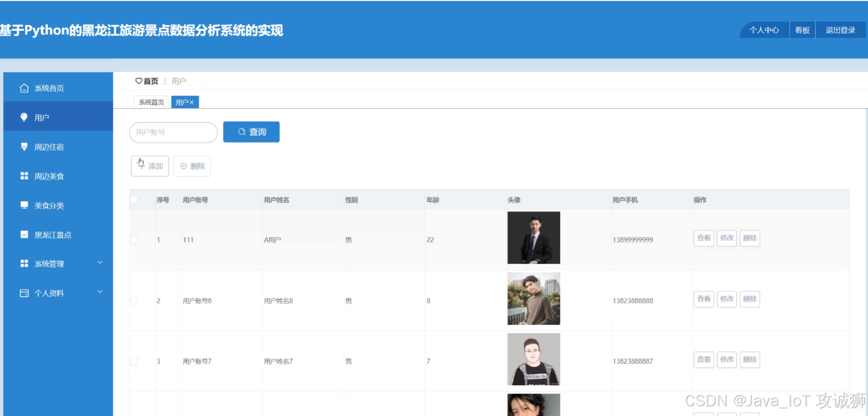
Task: Click the name cell 用户姓名7
Action: tap(279, 362)
